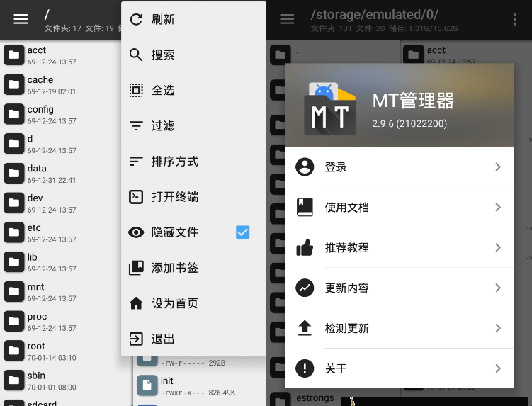Open the d folder

[60, 144]
